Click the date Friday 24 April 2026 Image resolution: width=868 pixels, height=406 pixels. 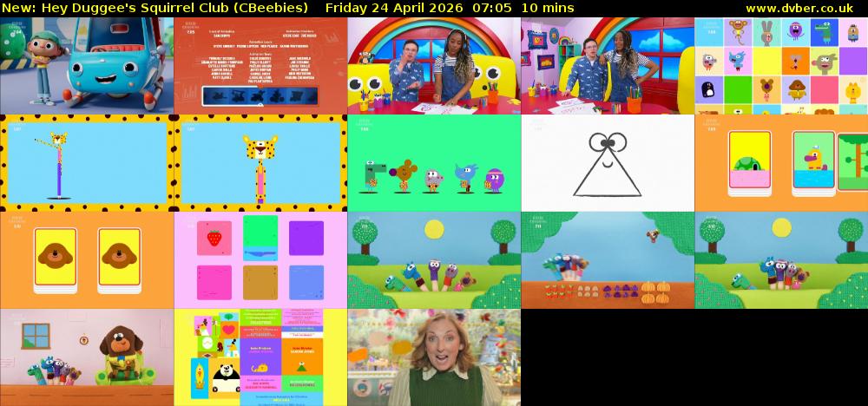click(396, 8)
